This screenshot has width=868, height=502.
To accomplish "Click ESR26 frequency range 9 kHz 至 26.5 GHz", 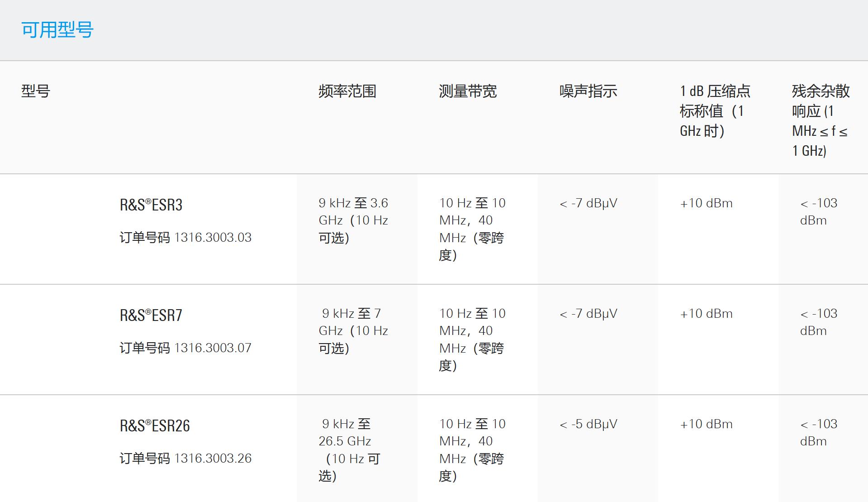I will pos(350,450).
